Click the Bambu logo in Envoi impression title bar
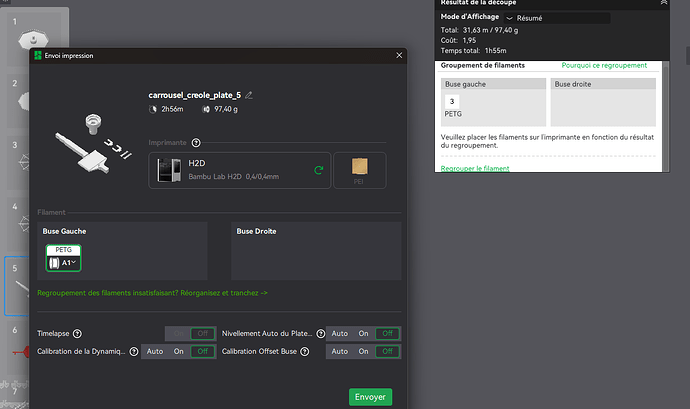Viewport: 690px width, 409px height. (38, 55)
